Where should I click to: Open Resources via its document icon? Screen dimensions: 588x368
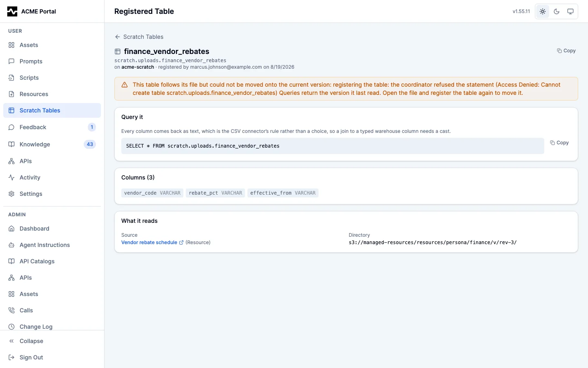pyautogui.click(x=11, y=94)
